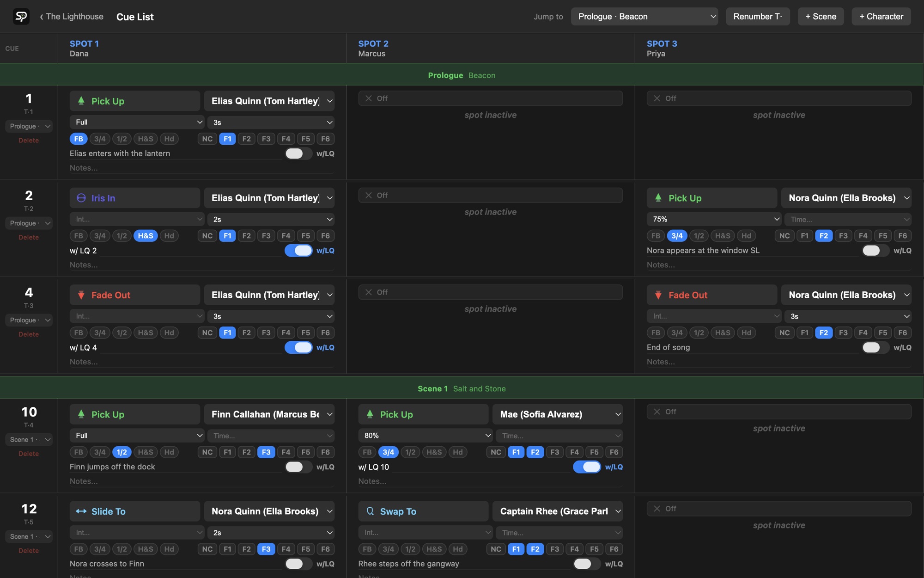Open the Prologue scene selector under cue 1
Viewport: 924px width, 578px height.
pyautogui.click(x=29, y=126)
